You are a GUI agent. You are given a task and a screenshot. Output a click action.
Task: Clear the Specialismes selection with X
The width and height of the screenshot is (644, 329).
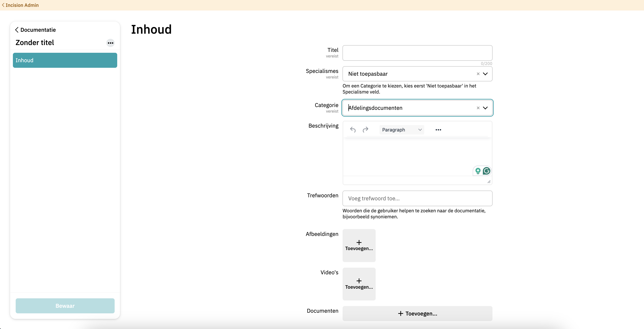click(x=478, y=74)
